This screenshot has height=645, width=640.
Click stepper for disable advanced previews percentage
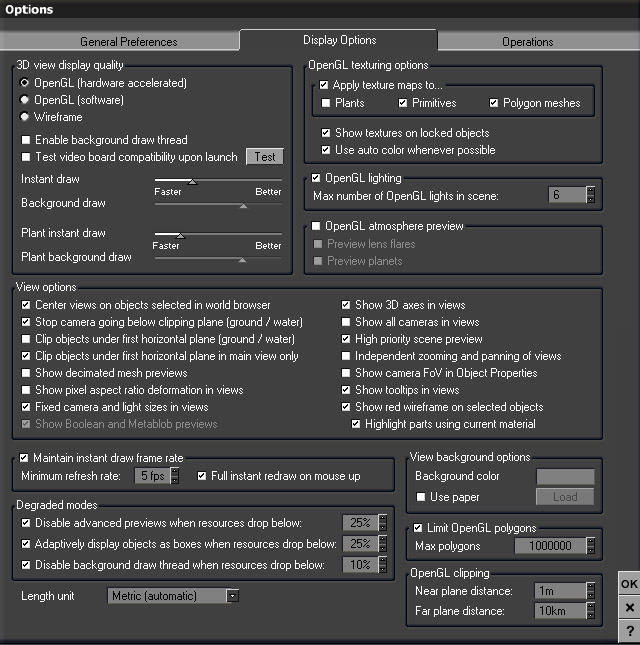click(x=381, y=523)
